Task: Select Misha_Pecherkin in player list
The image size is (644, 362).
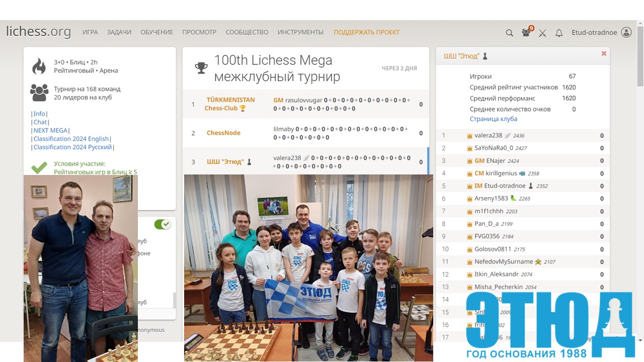Action: coord(523,287)
